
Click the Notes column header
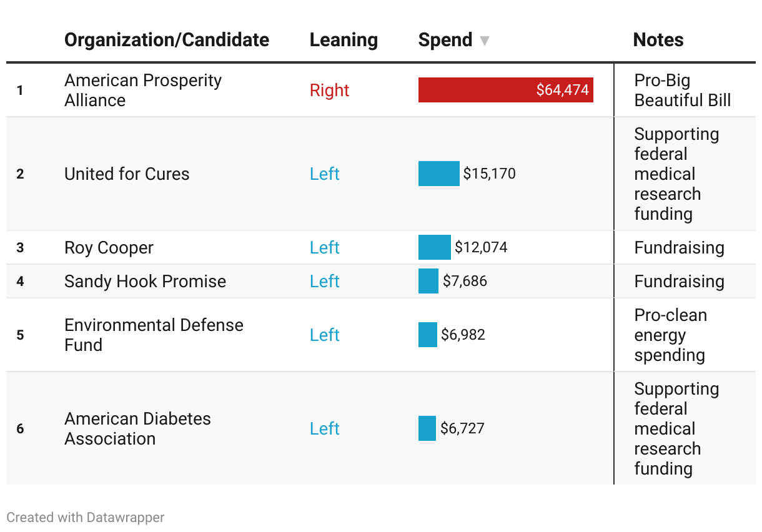coord(658,40)
